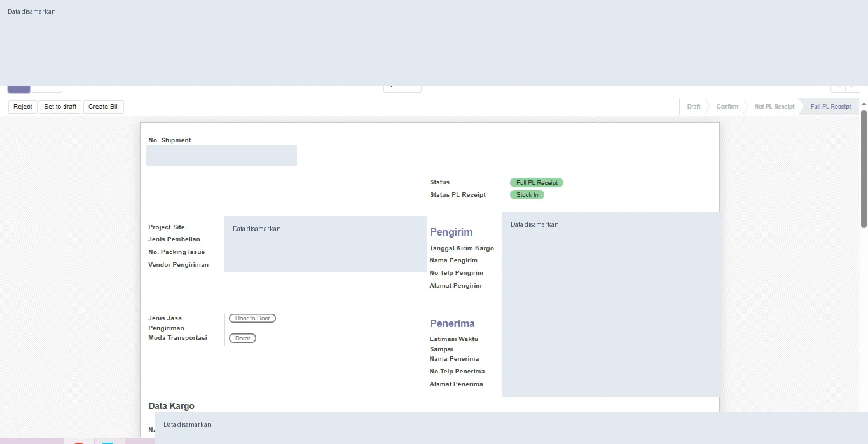The height and width of the screenshot is (444, 868).
Task: Click the scrollbar up arrow
Action: [864, 104]
